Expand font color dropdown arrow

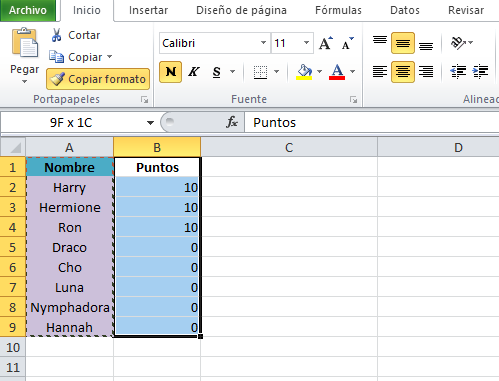(352, 72)
